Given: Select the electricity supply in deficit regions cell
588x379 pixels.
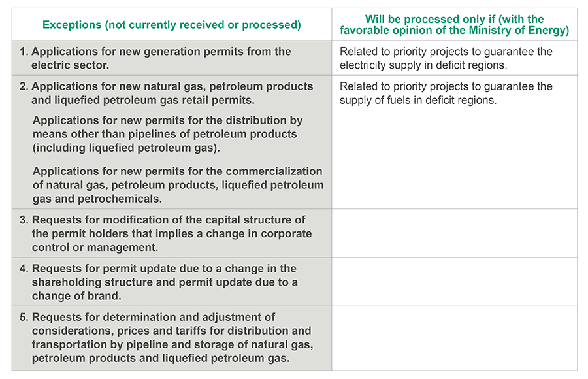Looking at the screenshot, I should pyautogui.click(x=446, y=58).
